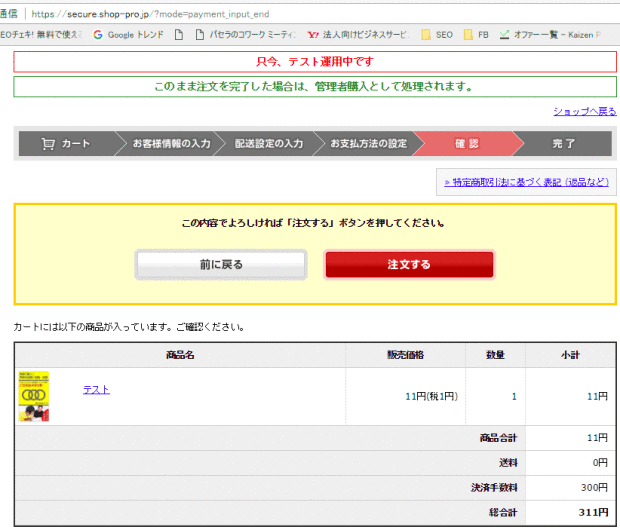Follow the ショップへ戻る link

pyautogui.click(x=584, y=111)
